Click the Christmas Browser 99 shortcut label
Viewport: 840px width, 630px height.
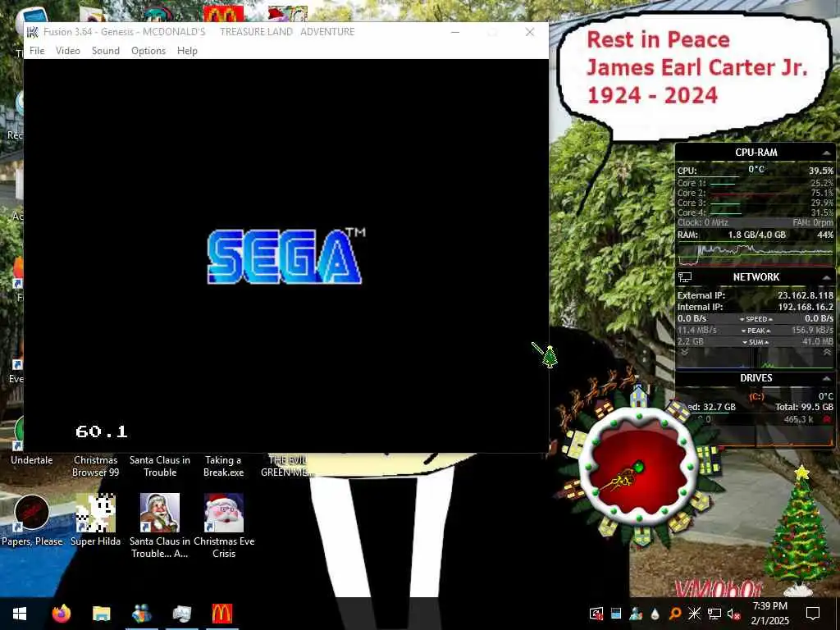95,466
